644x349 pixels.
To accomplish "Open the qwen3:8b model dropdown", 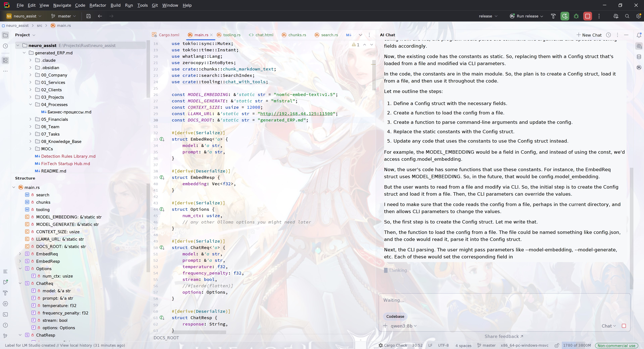I will 404,326.
